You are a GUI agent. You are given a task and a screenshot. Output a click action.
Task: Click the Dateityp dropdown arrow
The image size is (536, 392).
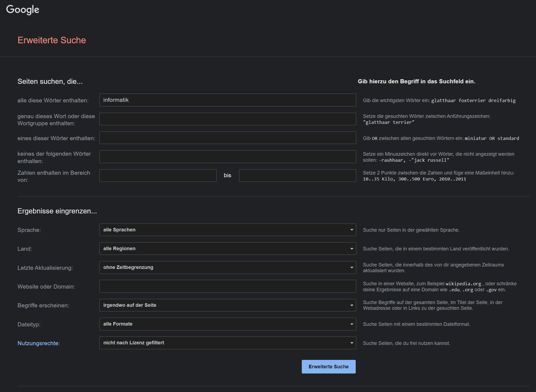tap(352, 324)
